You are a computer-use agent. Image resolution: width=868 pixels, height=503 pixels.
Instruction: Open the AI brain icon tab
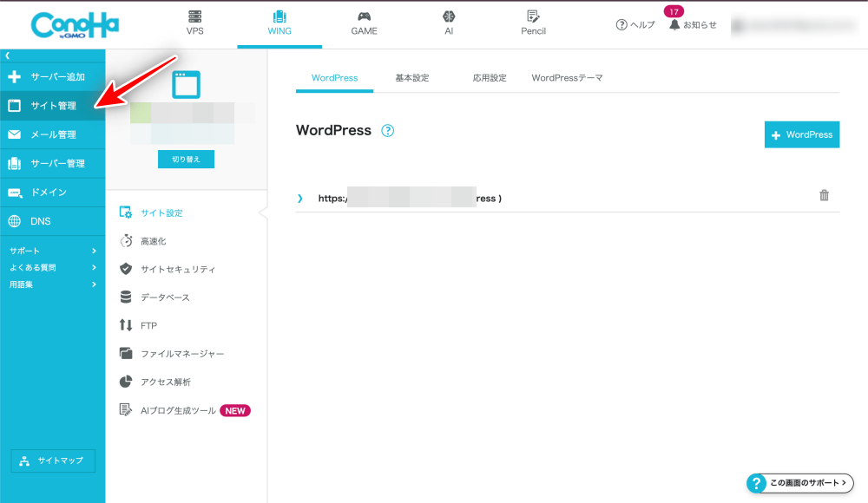tap(449, 17)
